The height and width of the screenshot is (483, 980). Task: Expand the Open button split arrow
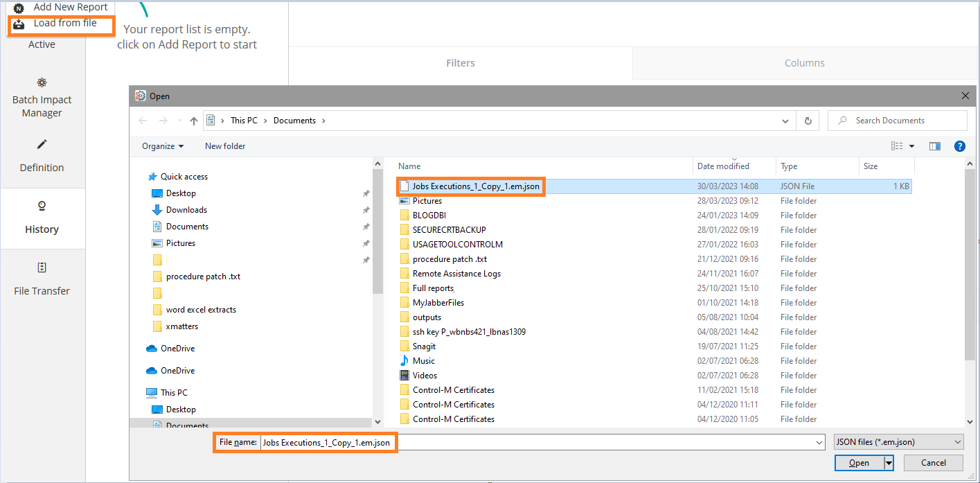click(x=888, y=463)
